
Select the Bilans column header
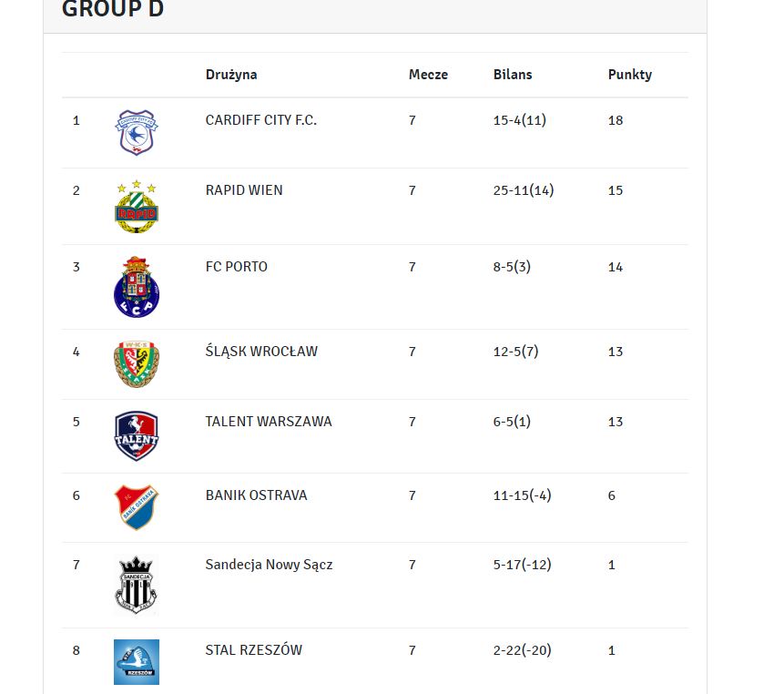click(x=513, y=75)
